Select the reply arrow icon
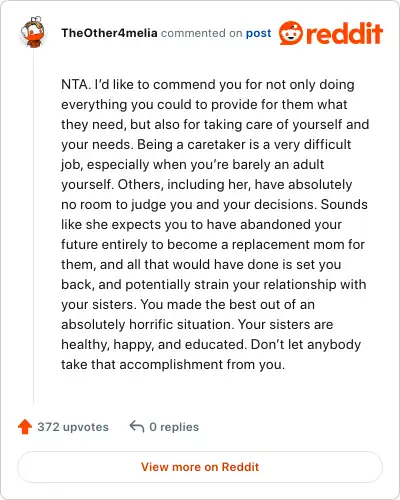 (137, 426)
